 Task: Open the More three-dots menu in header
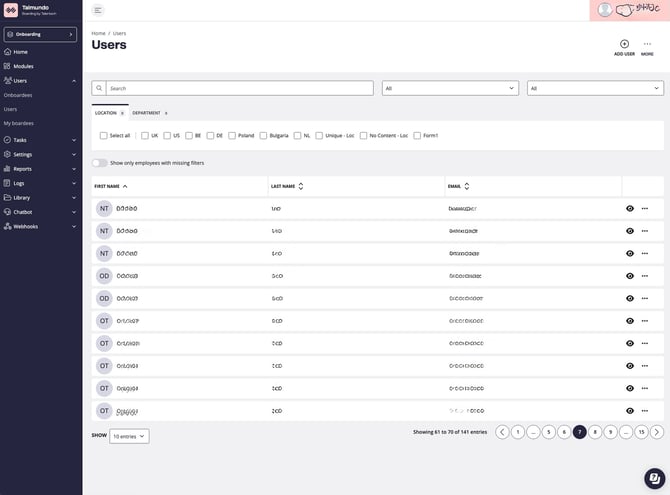647,44
